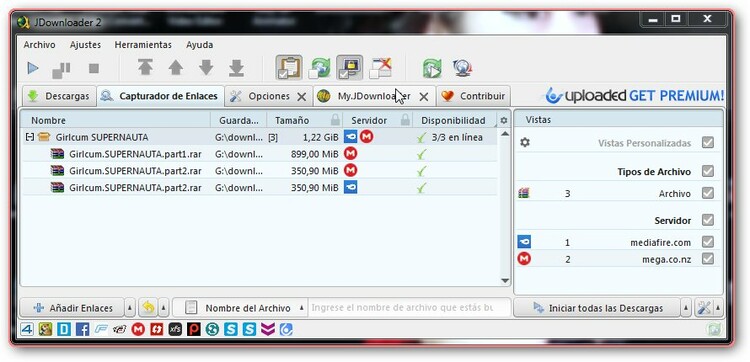Screen dimensions: 750x362
Task: Open the Ajustes menu
Action: coord(85,45)
